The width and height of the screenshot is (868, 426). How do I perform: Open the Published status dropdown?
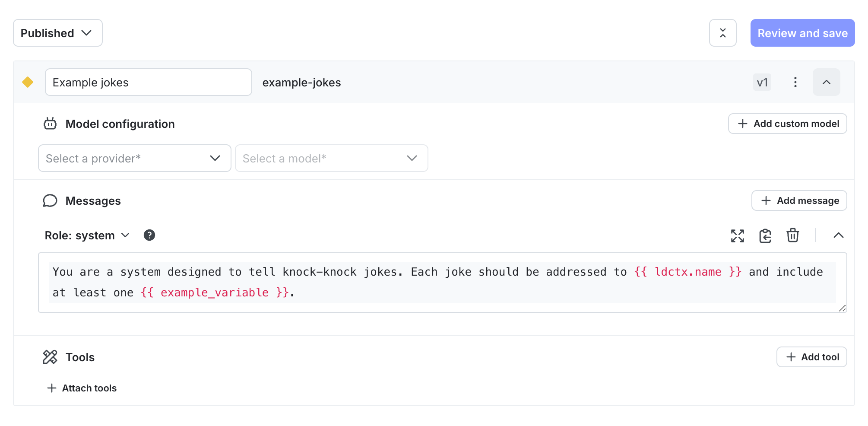click(57, 33)
